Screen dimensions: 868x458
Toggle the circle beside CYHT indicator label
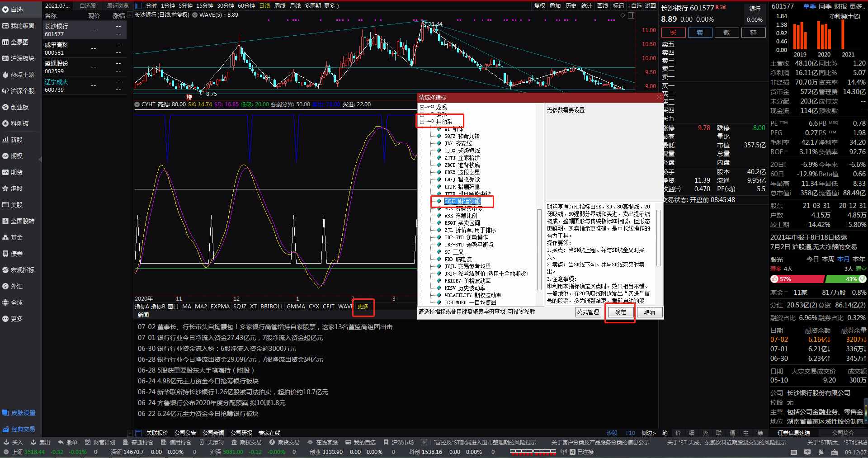(137, 104)
